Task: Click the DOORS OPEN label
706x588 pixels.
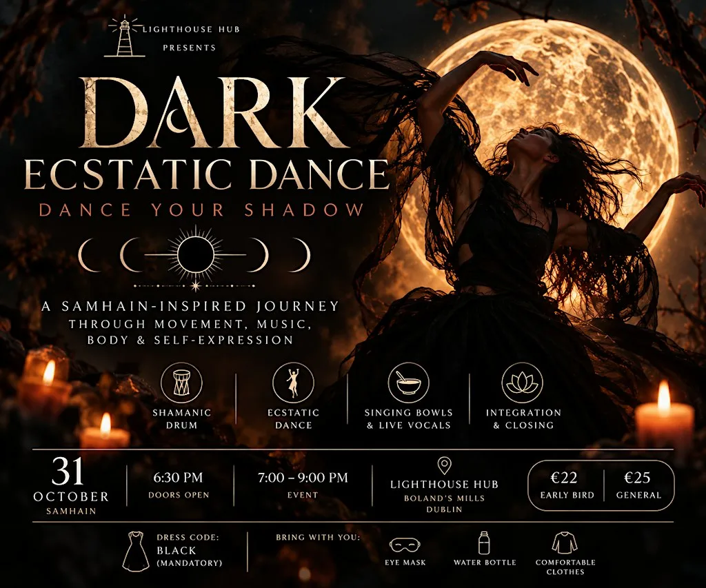Action: 179,495
